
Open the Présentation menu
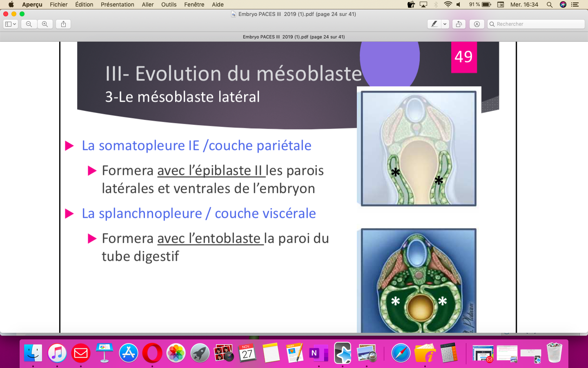[117, 4]
